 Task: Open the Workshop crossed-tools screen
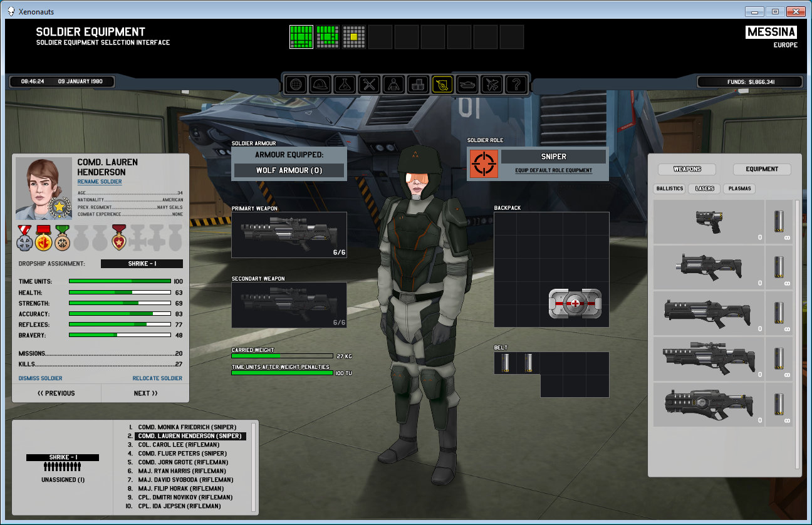370,84
